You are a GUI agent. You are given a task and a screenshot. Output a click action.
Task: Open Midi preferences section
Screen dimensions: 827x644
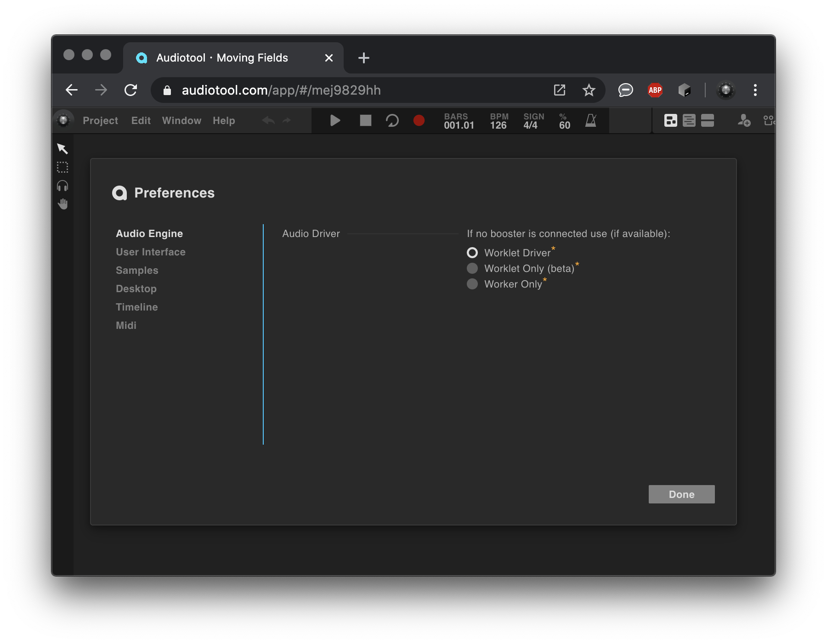pyautogui.click(x=126, y=325)
